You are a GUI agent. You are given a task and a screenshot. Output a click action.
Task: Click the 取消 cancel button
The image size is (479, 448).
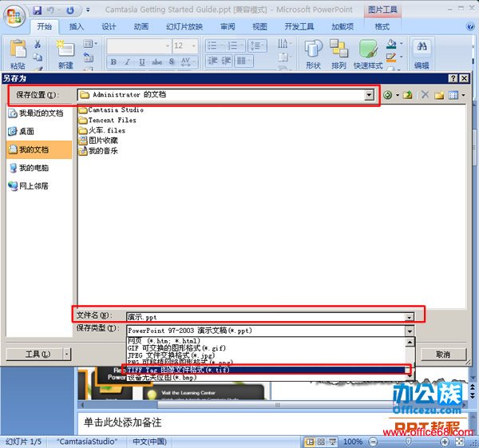(x=443, y=355)
